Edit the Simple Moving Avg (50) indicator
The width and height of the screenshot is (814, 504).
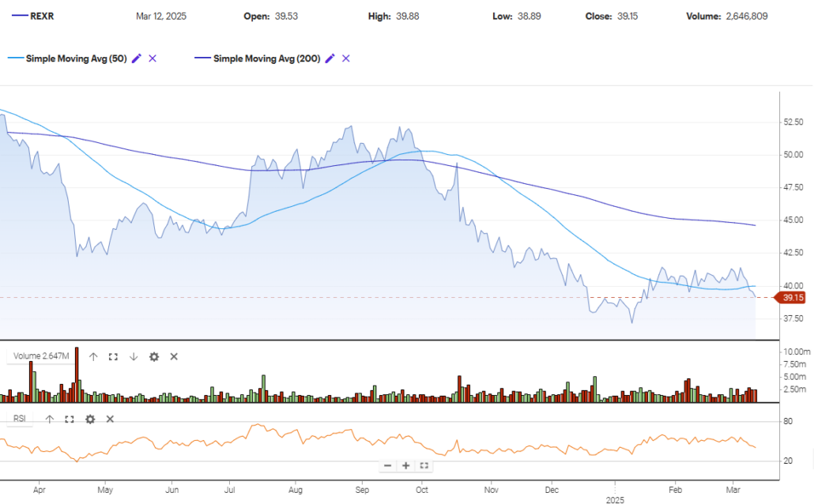tap(137, 58)
